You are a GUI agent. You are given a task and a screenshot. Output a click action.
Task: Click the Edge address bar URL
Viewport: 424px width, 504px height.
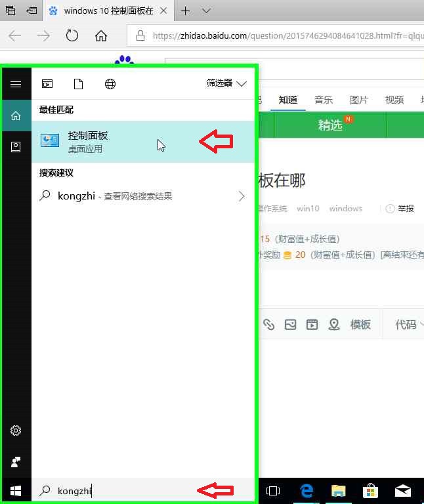(x=288, y=35)
